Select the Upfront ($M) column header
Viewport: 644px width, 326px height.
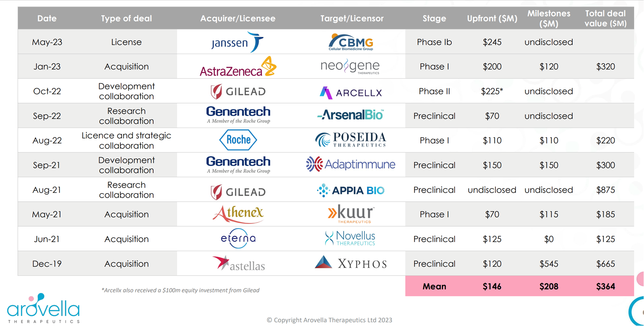point(492,18)
